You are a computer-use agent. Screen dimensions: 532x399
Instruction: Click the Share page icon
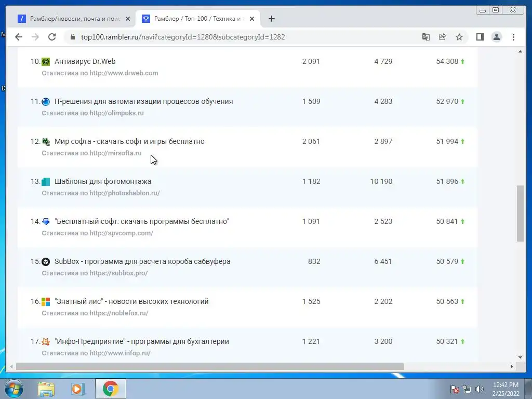coord(443,37)
